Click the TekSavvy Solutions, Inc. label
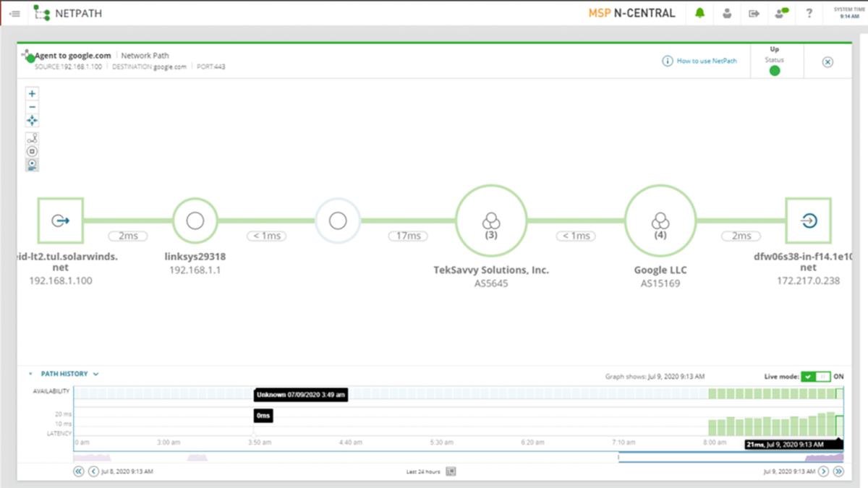 tap(491, 270)
